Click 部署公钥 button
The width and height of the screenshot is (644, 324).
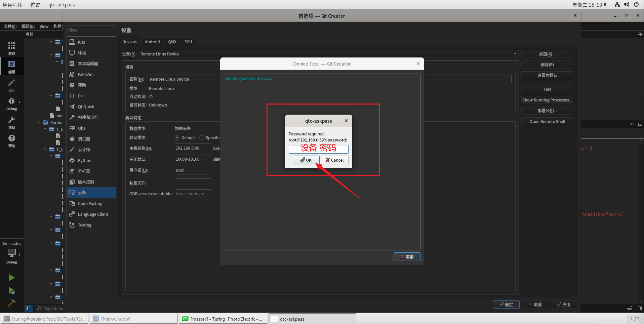pos(547,111)
